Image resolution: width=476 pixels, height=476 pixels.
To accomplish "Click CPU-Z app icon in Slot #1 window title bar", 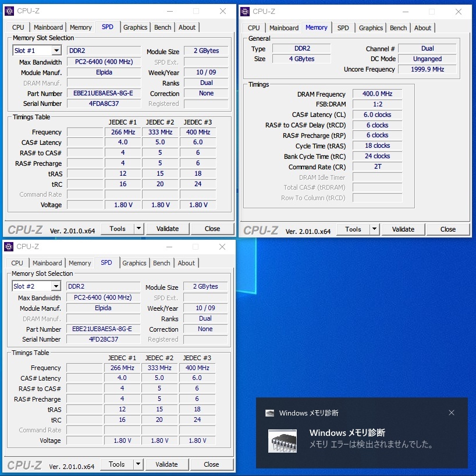I will (9, 11).
